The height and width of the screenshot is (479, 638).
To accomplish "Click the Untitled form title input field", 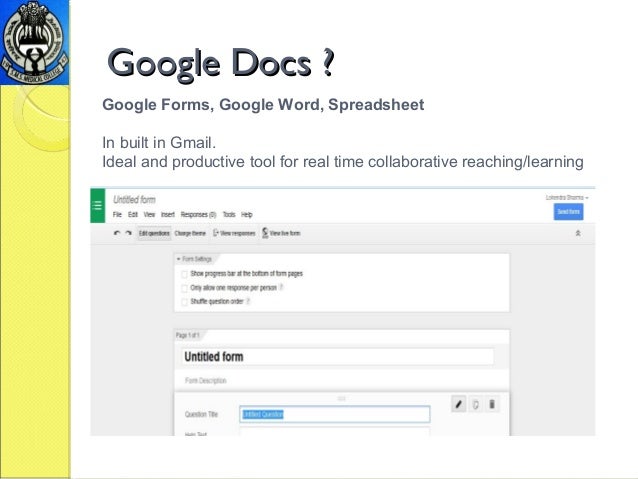I will [x=337, y=357].
